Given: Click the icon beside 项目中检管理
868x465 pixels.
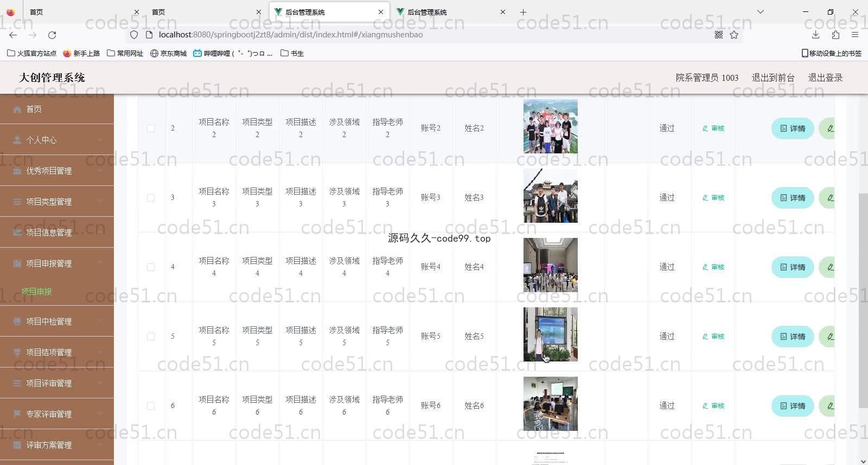Looking at the screenshot, I should pos(17,321).
